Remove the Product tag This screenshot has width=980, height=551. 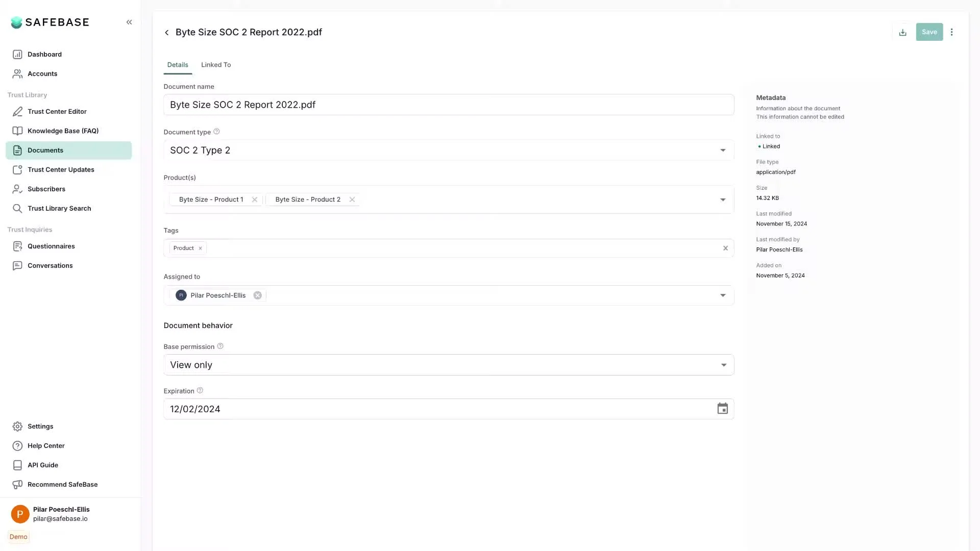point(200,248)
